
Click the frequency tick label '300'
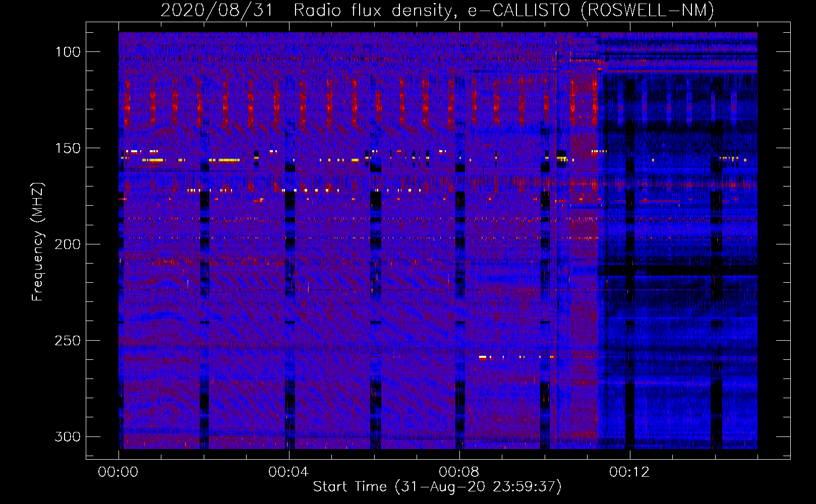point(68,437)
